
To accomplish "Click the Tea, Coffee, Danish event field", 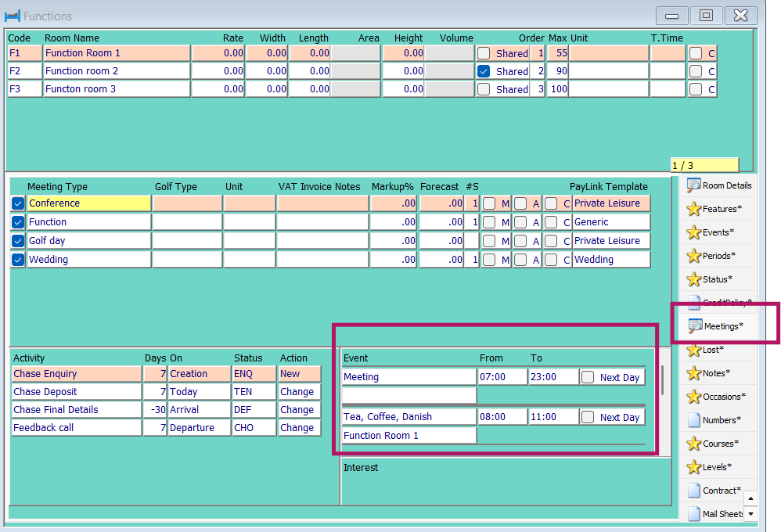I will coord(409,417).
